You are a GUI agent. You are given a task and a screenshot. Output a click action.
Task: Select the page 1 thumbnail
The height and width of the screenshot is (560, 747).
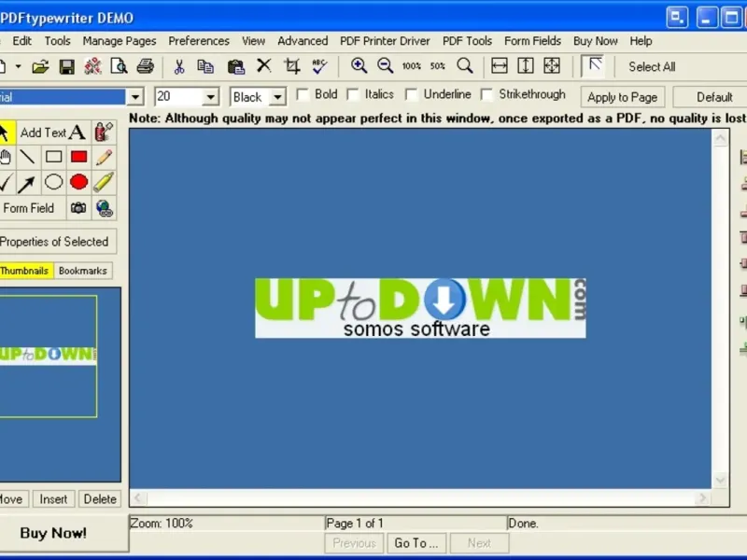pos(48,357)
